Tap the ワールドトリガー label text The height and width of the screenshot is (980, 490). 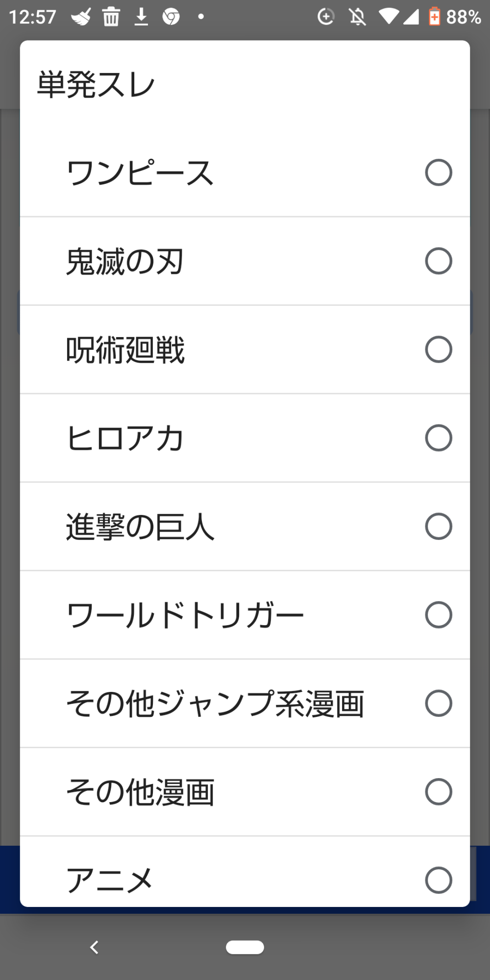click(x=185, y=615)
